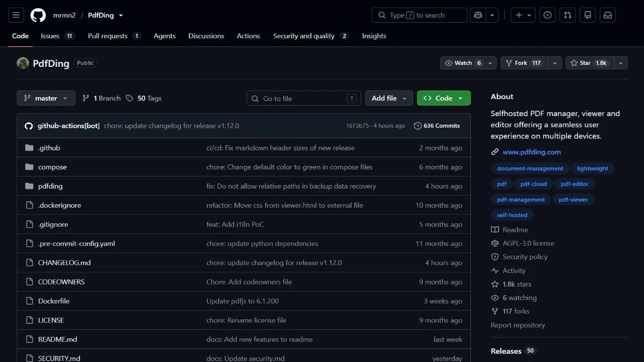Watch the PdfDing repository
Viewport: 644px width, 362px height.
click(468, 63)
